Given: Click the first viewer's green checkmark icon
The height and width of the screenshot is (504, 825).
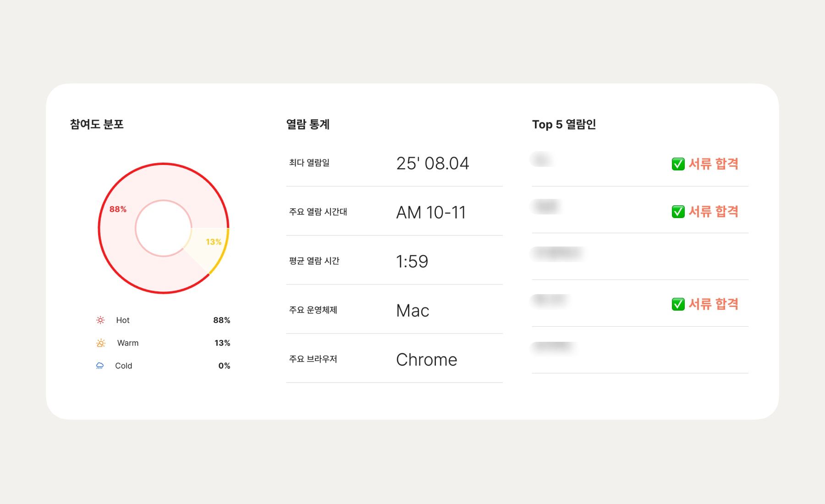Looking at the screenshot, I should click(678, 164).
